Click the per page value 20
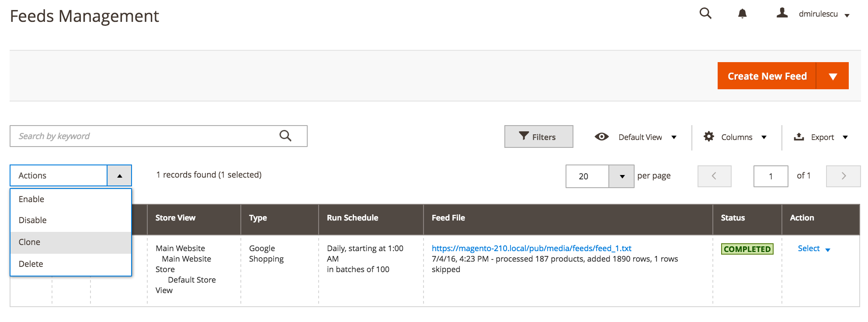 (x=587, y=176)
